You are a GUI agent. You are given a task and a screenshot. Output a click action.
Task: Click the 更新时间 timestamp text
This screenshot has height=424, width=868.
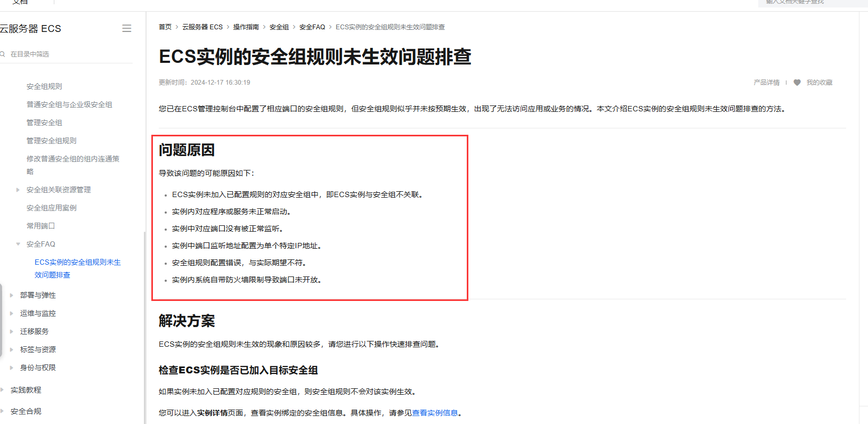pos(205,83)
